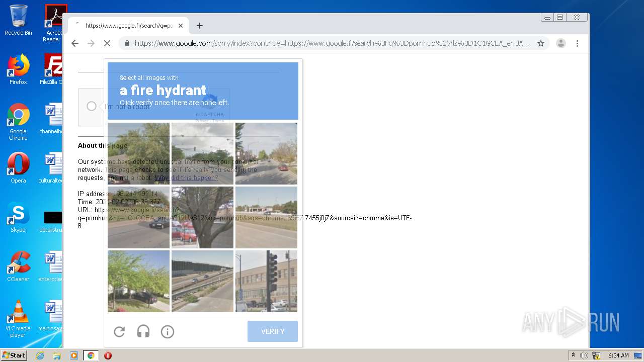This screenshot has height=362, width=644.
Task: Select the middle-left captcha tile with the parked car
Action: tap(138, 217)
